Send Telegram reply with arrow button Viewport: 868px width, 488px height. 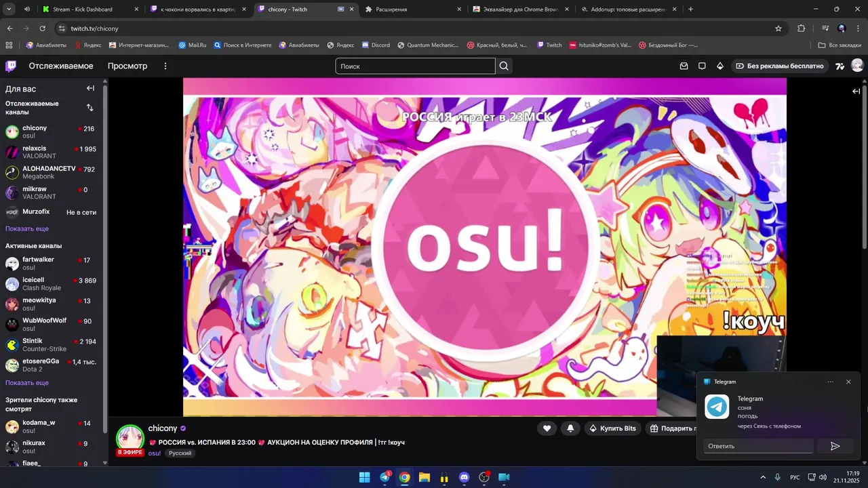pyautogui.click(x=835, y=446)
